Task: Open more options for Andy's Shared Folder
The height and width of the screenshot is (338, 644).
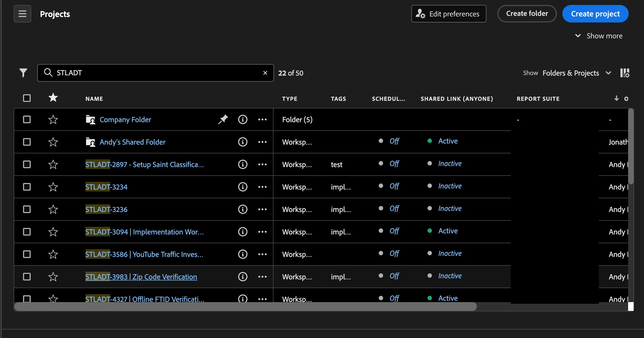Action: [x=262, y=142]
